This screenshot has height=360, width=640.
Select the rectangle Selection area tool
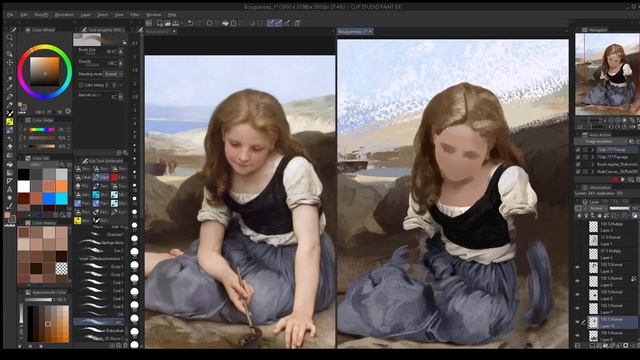point(10,71)
